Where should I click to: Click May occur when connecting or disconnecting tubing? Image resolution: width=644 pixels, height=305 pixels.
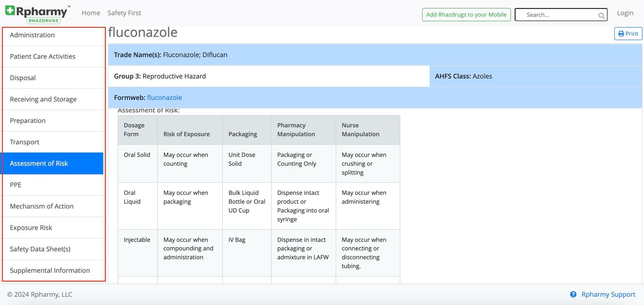[368, 253]
